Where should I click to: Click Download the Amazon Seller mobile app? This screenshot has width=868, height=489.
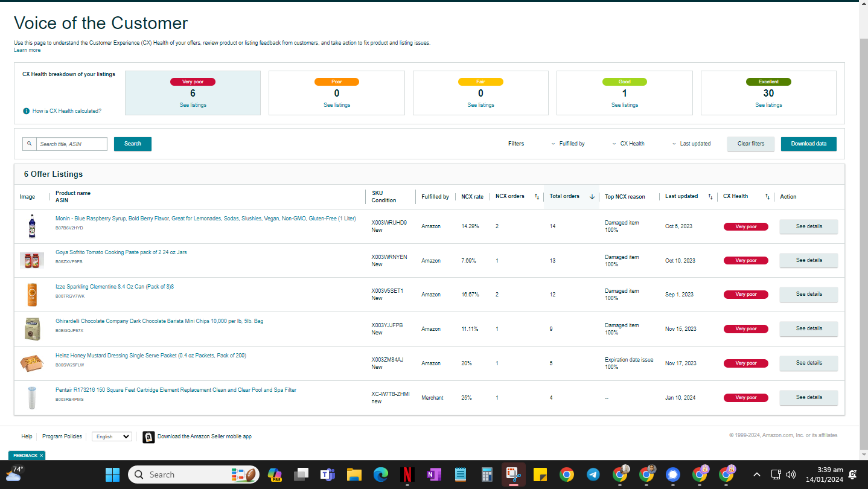[205, 436]
